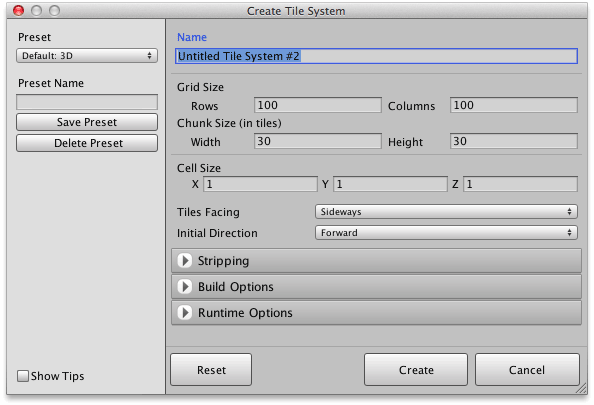Click the Chunk Size Width field
Screen dimensions: 594x405
[x=318, y=141]
